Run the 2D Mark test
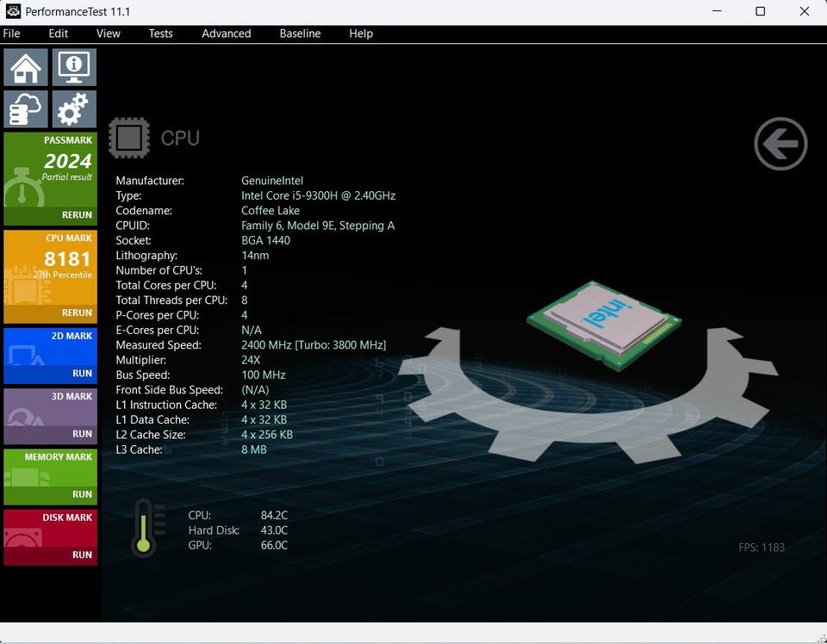The height and width of the screenshot is (644, 827). (x=82, y=374)
